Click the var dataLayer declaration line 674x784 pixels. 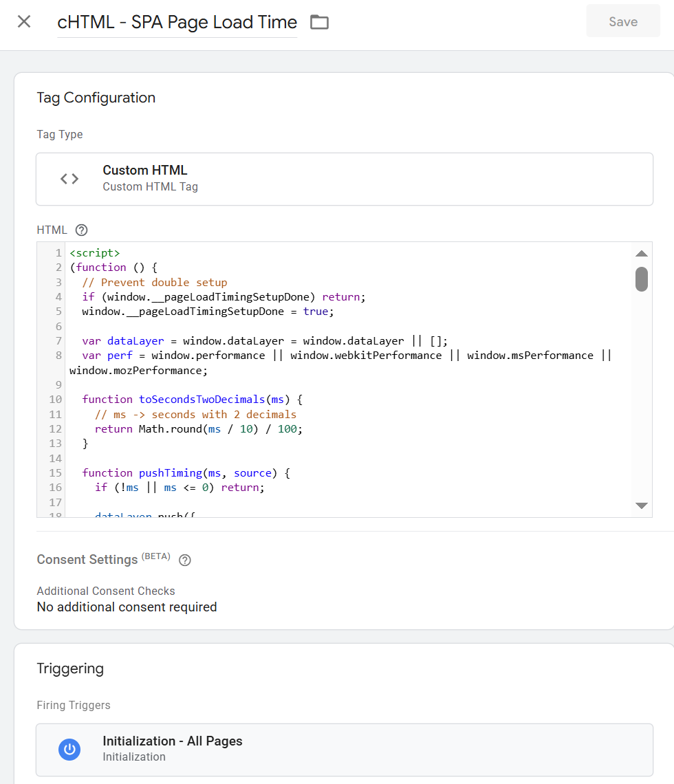coord(265,341)
